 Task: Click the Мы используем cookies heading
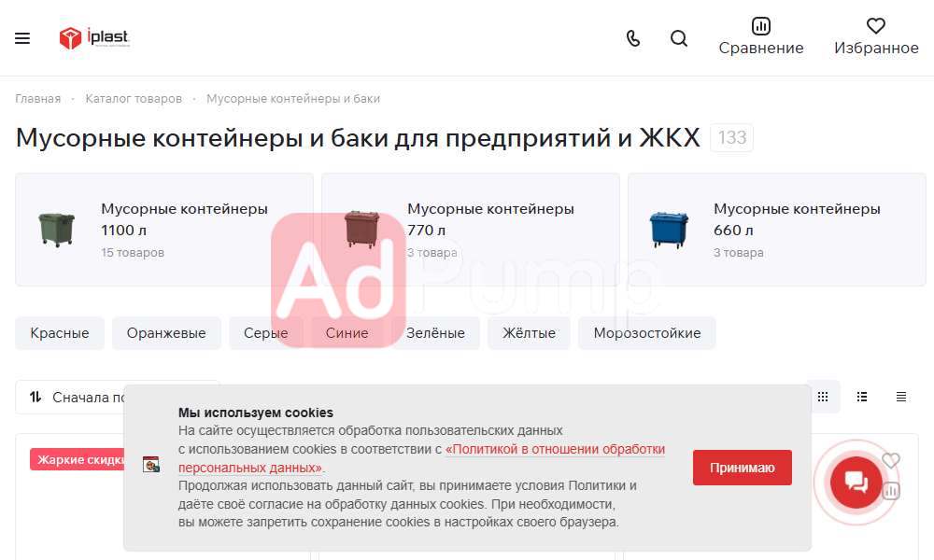pos(256,413)
